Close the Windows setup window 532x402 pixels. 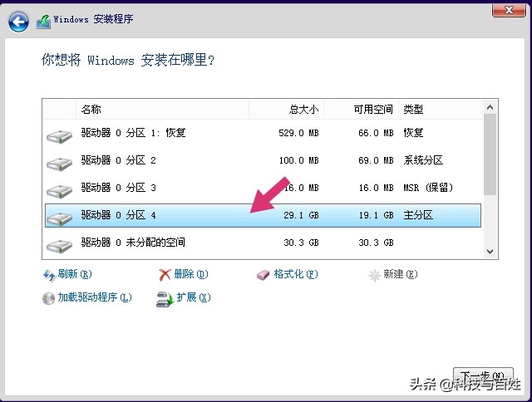click(x=509, y=10)
